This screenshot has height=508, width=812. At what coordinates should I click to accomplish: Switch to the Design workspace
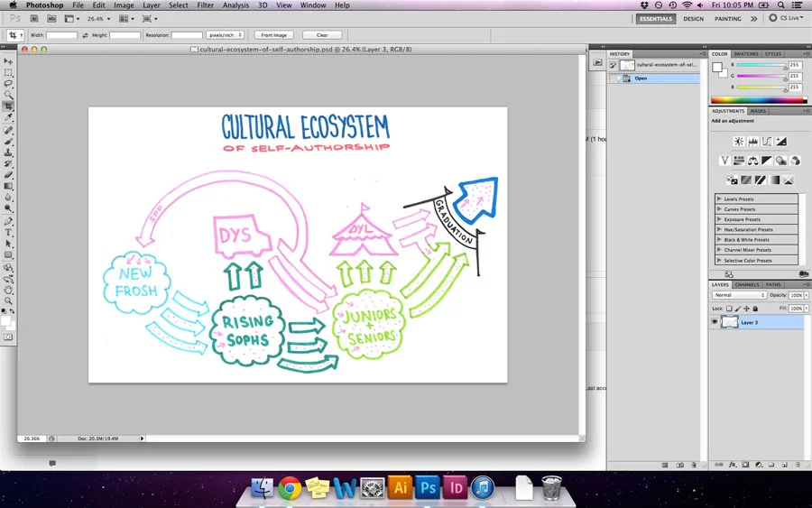[x=693, y=19]
